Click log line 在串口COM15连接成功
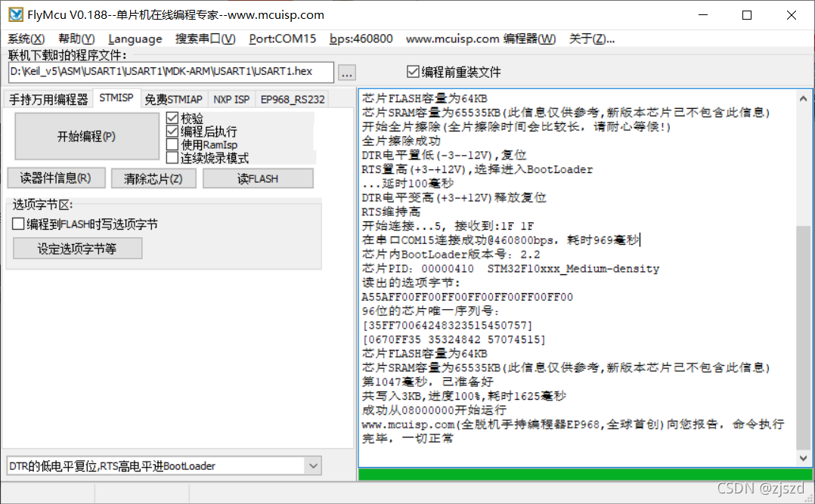 pyautogui.click(x=501, y=240)
